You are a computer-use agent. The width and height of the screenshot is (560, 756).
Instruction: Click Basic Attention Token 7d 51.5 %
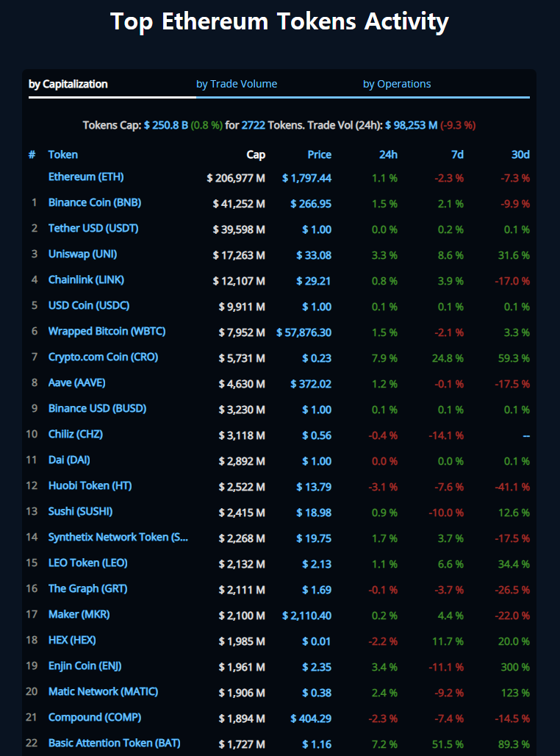(448, 744)
